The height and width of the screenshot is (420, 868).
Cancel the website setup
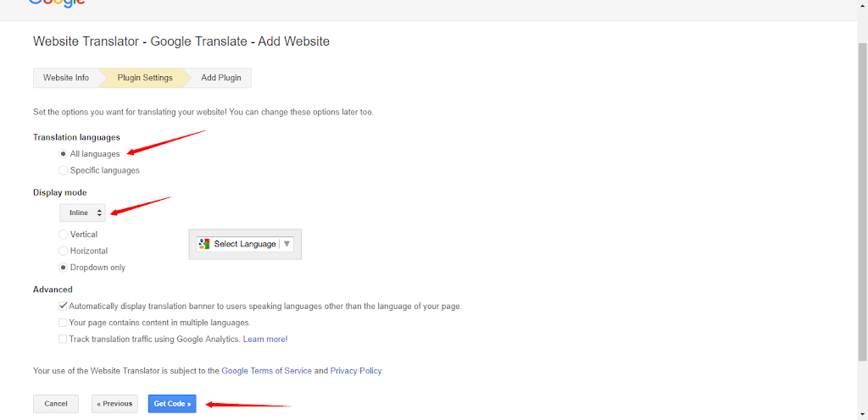click(56, 404)
